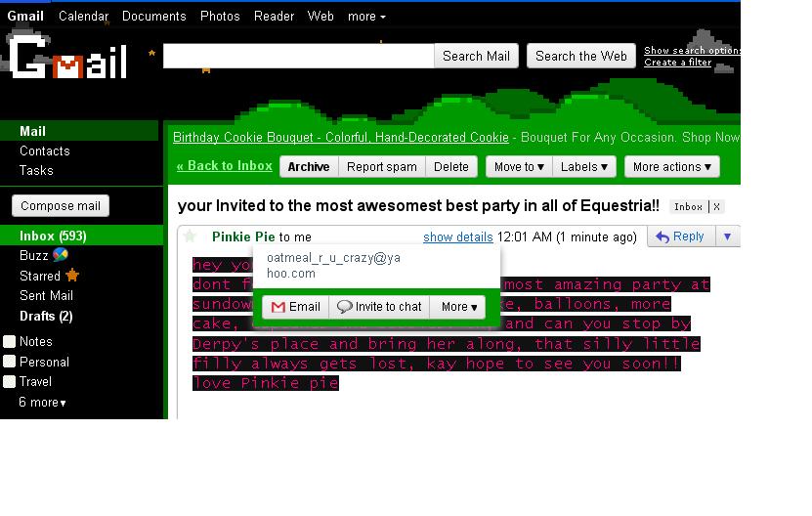Open Drafts (2) folder

[46, 316]
